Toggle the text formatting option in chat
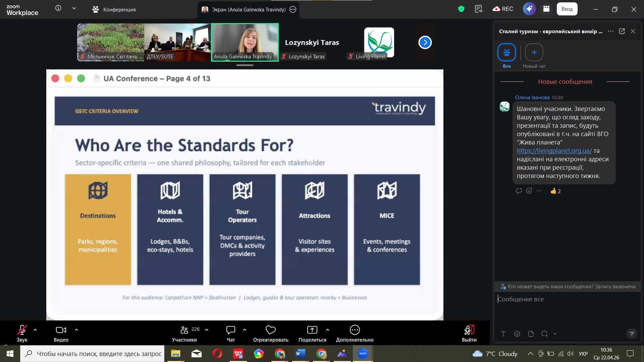 [503, 334]
